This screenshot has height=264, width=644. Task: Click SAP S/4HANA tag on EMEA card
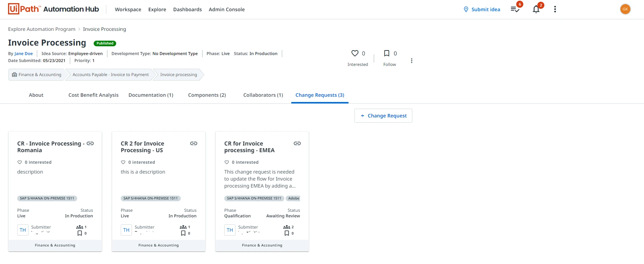pos(254,198)
